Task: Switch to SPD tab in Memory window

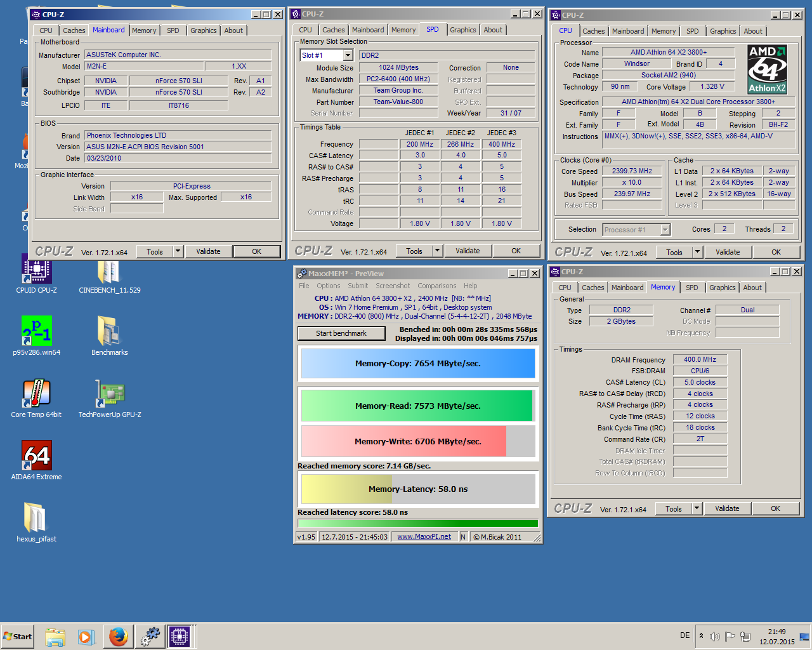Action: 691,288
